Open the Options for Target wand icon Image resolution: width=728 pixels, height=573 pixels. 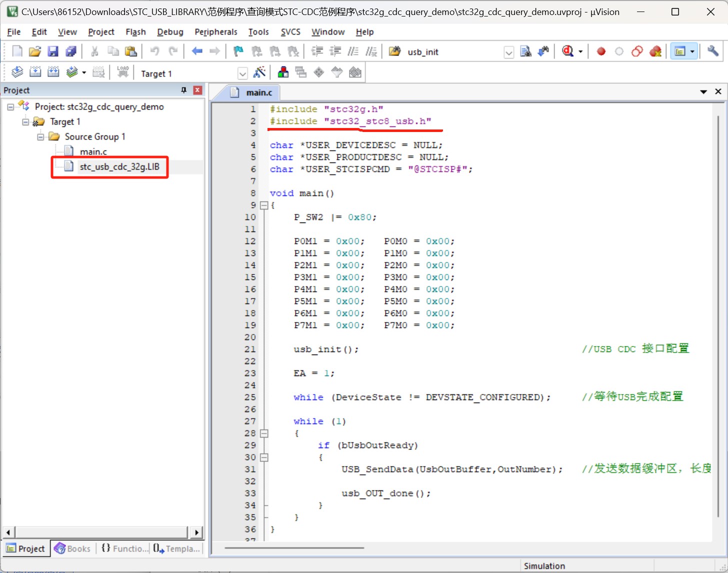tap(259, 72)
